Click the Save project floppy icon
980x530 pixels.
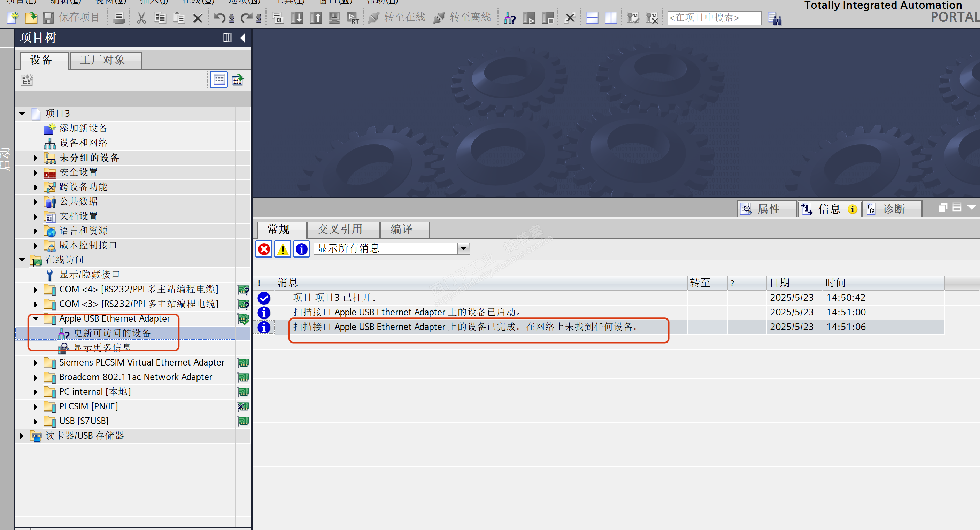[x=48, y=17]
